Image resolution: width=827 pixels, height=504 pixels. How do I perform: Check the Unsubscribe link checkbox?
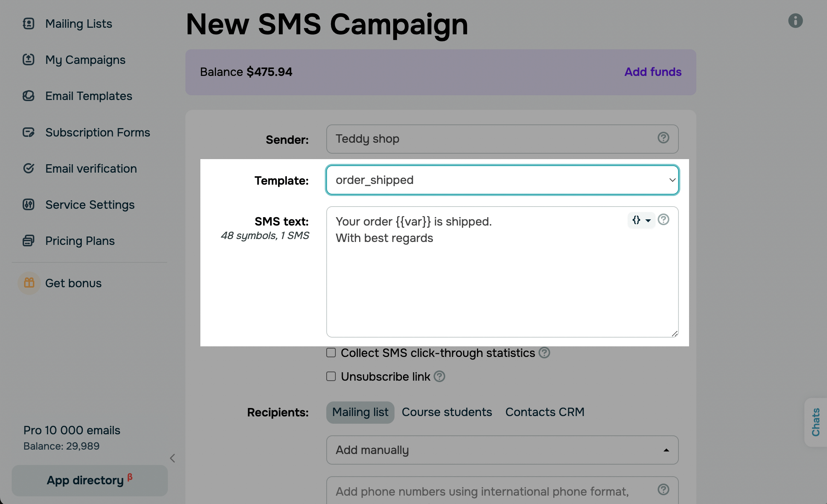pyautogui.click(x=331, y=376)
